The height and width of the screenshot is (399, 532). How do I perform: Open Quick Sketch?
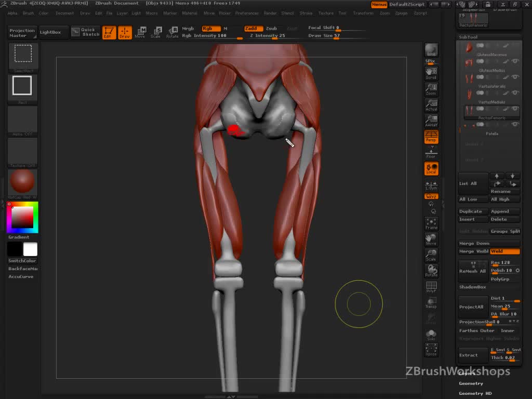(86, 32)
